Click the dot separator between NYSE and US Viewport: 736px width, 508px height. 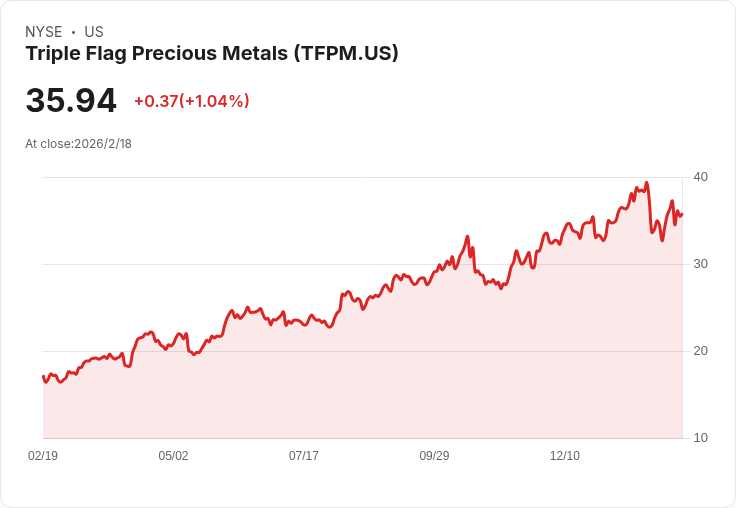[73, 32]
